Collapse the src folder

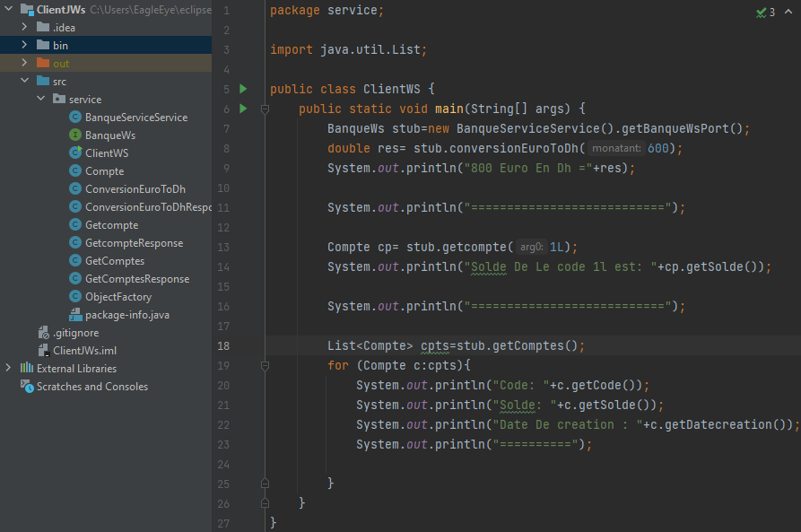coord(24,81)
